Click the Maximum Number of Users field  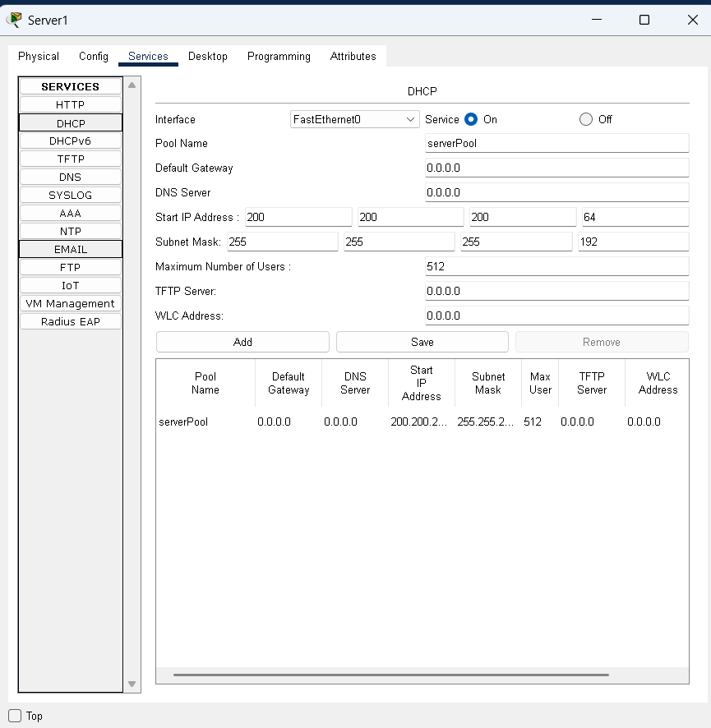point(556,266)
